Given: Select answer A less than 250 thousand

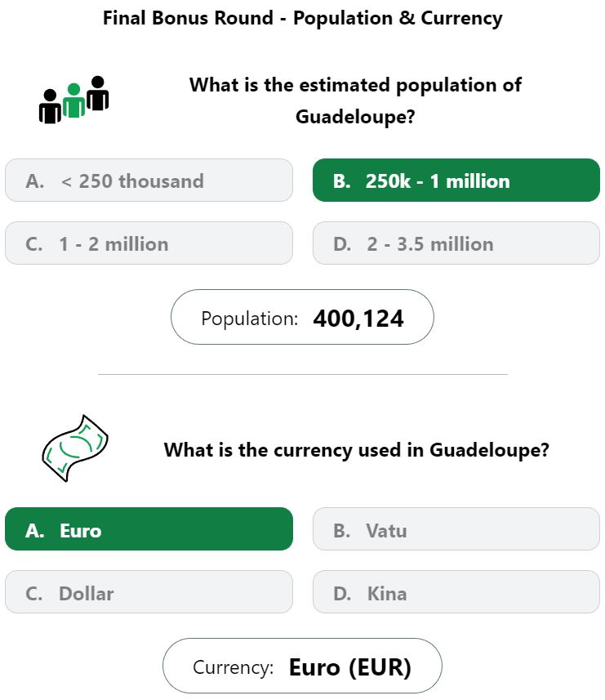Looking at the screenshot, I should [149, 181].
